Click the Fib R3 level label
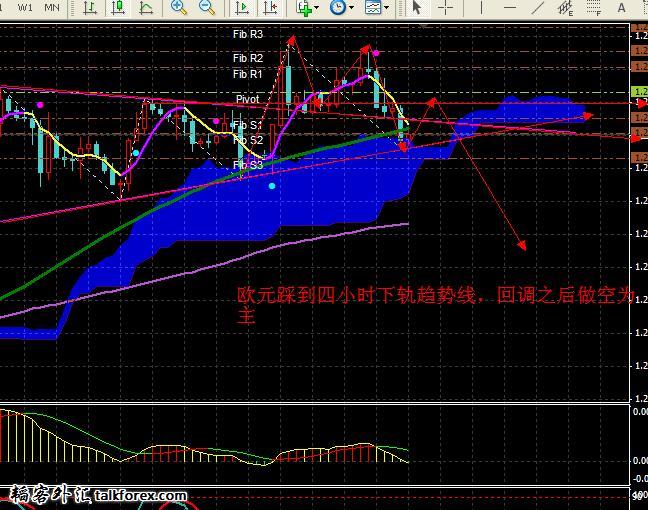 [x=248, y=34]
